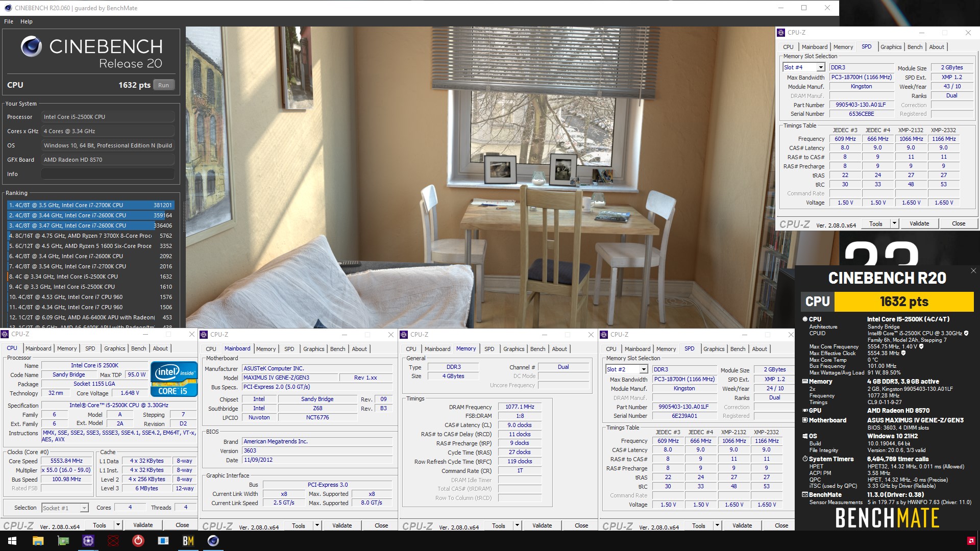Click the Cinebench sphere logo

[31, 46]
